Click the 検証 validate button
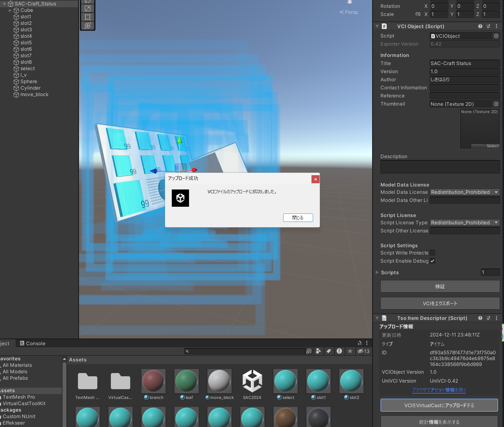This screenshot has width=504, height=427. coord(440,286)
